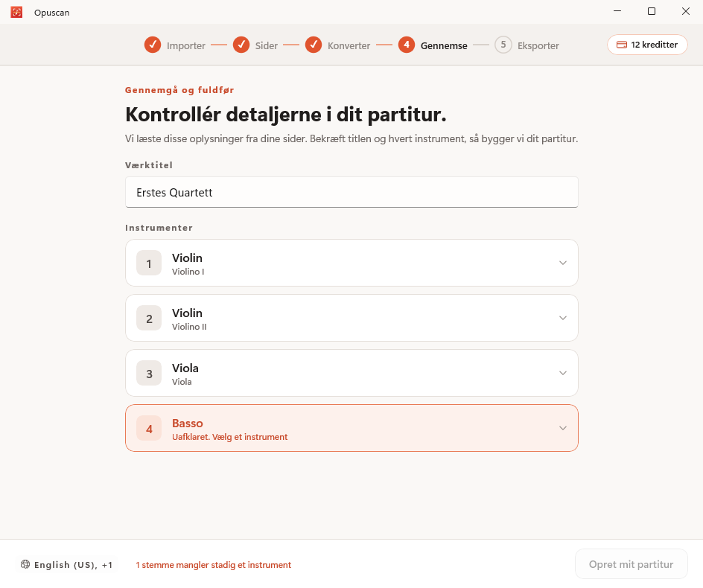The height and width of the screenshot is (588, 703).
Task: Click the Værktitel field with Erstes Quartett
Action: click(351, 192)
